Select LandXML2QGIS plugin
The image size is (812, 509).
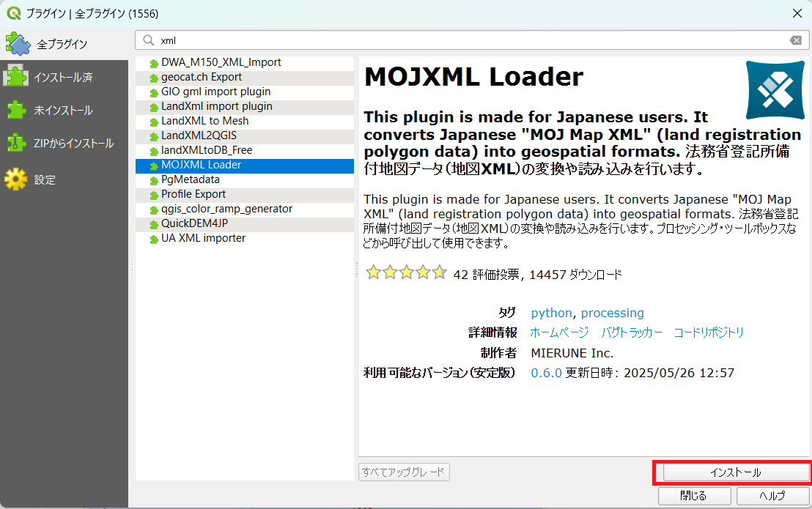tap(245, 135)
